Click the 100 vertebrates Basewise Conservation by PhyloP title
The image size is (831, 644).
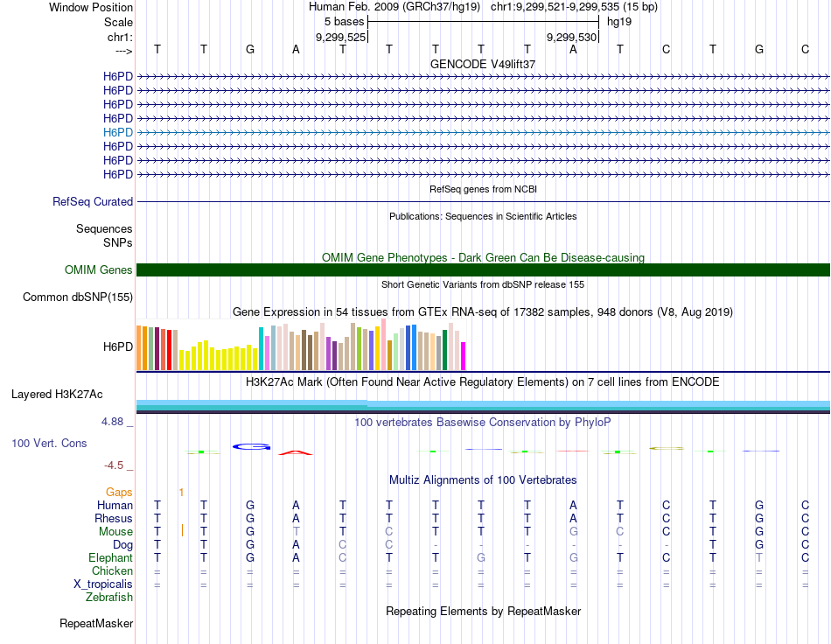483,423
